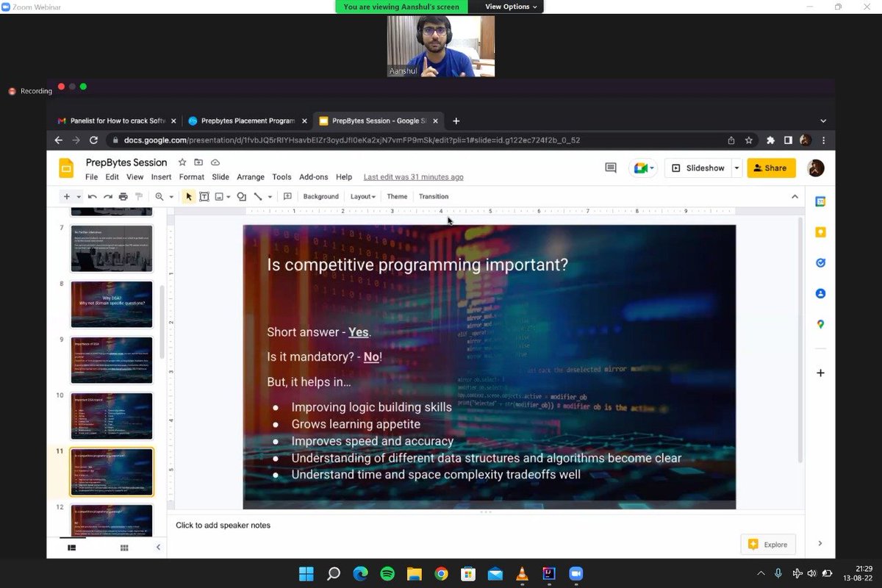Image resolution: width=882 pixels, height=588 pixels.
Task: Open the Line type dropdown arrow
Action: tap(270, 197)
